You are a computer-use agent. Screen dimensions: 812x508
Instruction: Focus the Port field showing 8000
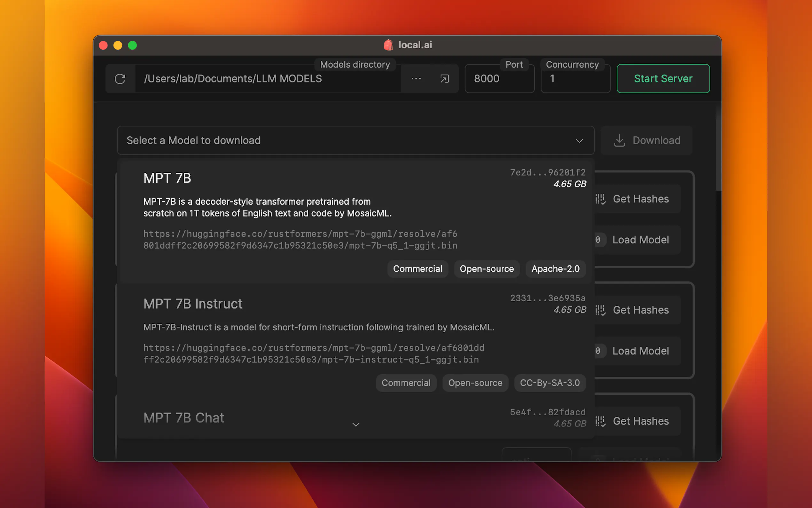[499, 79]
